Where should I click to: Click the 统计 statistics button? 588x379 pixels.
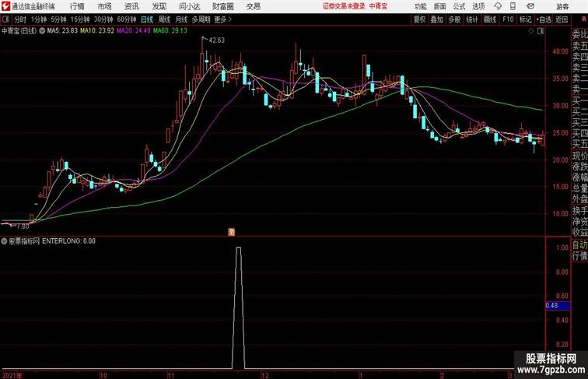(472, 19)
